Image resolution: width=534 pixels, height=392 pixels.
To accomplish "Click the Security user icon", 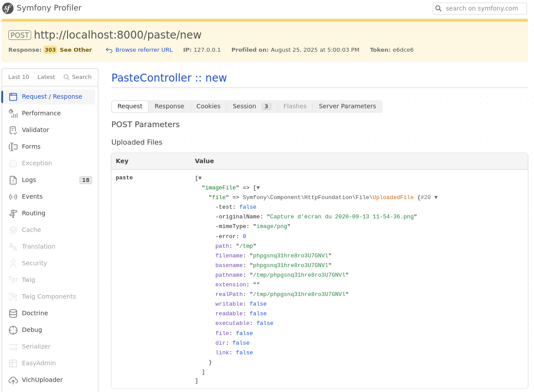I will pyautogui.click(x=13, y=264).
